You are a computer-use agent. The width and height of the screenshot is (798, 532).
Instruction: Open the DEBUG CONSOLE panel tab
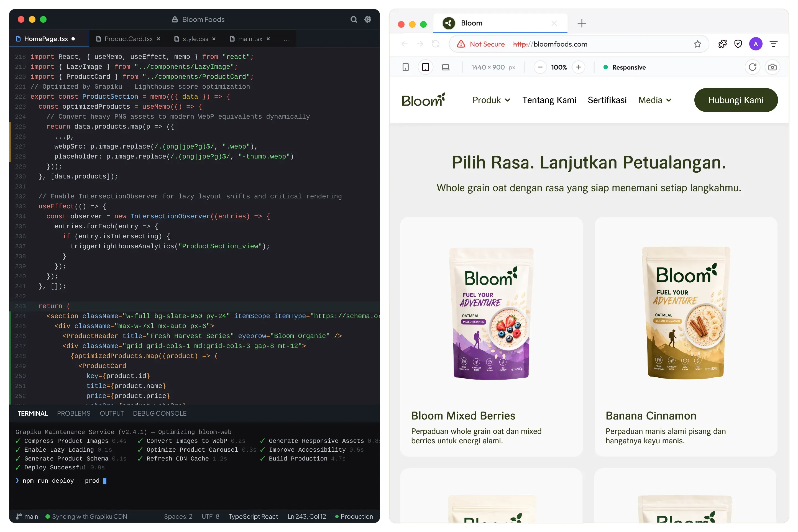coord(160,413)
